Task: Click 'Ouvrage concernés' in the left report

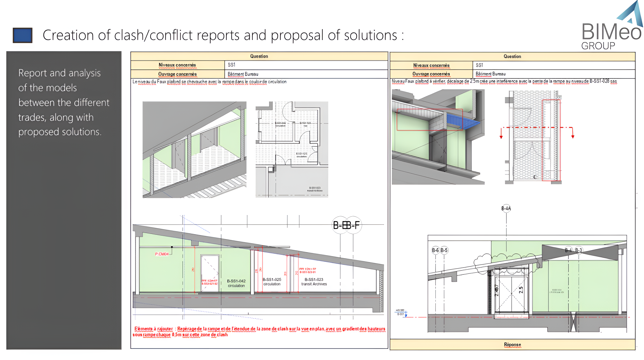Action: pos(177,74)
